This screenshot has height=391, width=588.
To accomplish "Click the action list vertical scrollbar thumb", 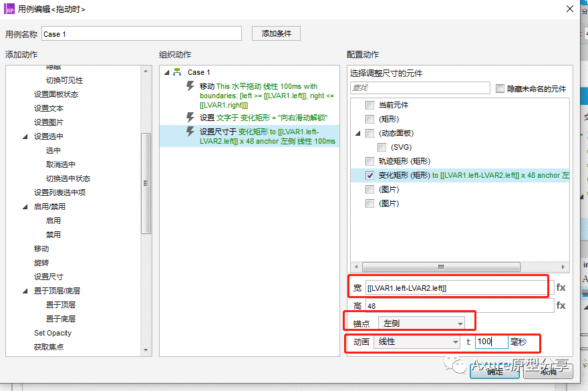I will 146,183.
